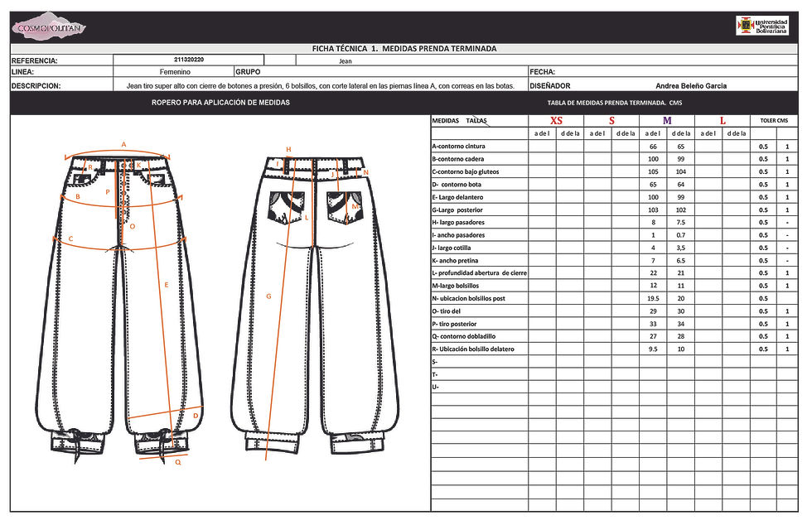Click the 'R- Ubicación bolsillo delatero' row label
The height and width of the screenshot is (525, 812).
pos(473,349)
